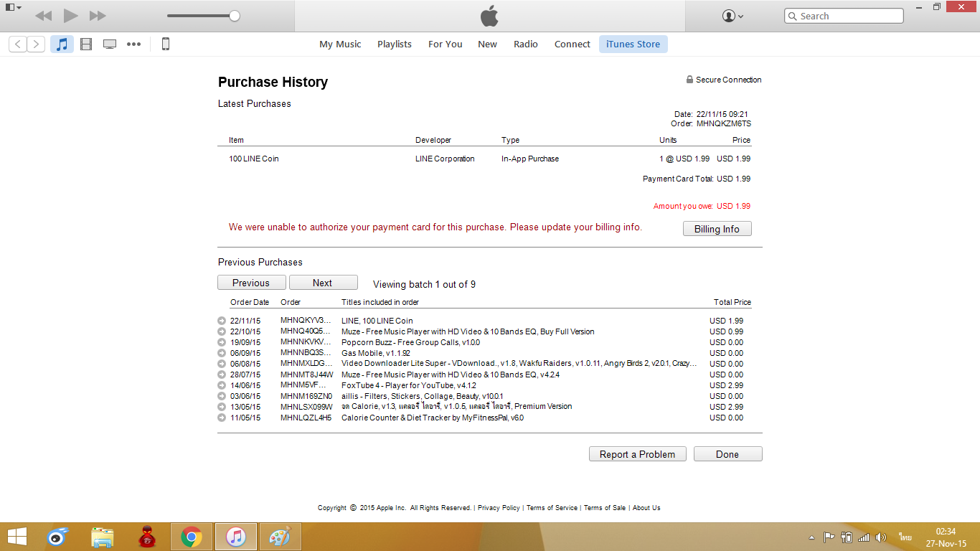Switch to the Movies library icon

click(x=86, y=44)
